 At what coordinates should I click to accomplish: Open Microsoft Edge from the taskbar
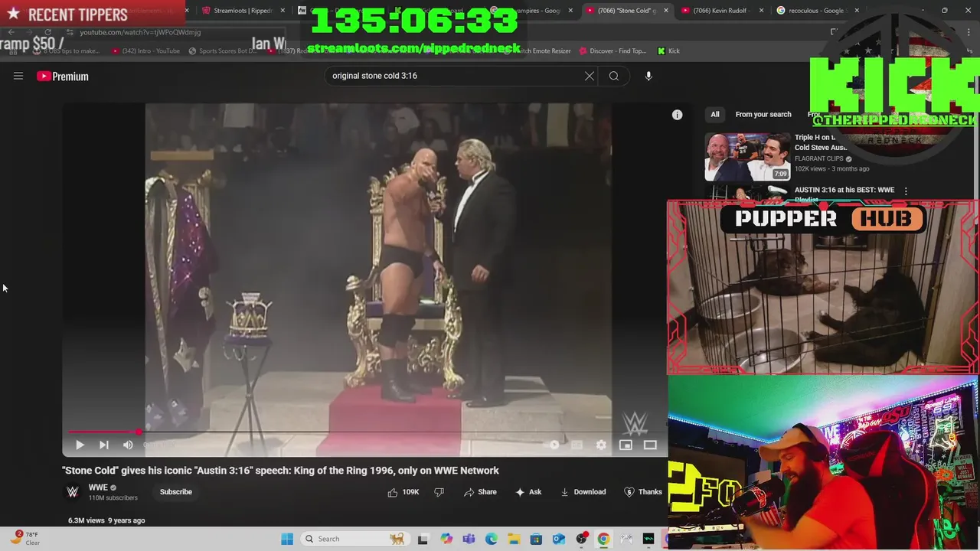pyautogui.click(x=492, y=539)
